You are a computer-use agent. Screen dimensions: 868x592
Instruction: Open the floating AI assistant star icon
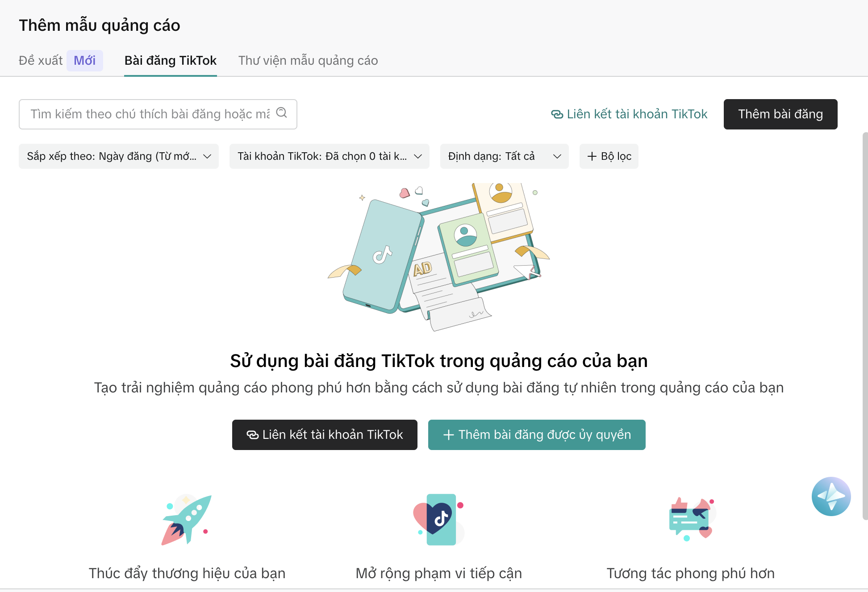point(831,496)
